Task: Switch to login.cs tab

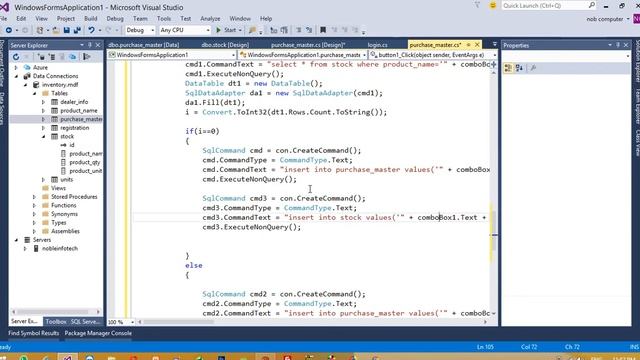Action: (x=377, y=45)
